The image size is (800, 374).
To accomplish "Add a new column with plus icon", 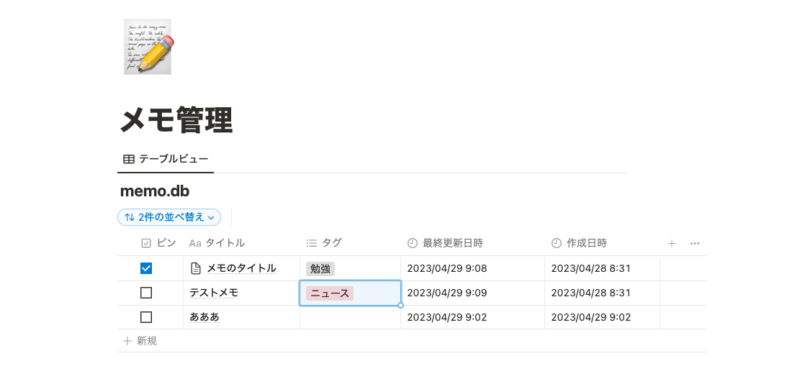I will tap(671, 244).
